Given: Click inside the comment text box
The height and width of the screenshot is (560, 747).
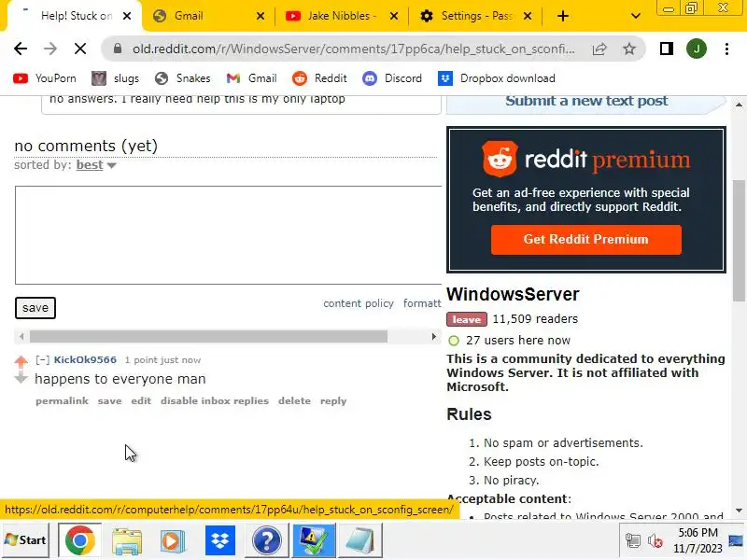Looking at the screenshot, I should (x=228, y=235).
